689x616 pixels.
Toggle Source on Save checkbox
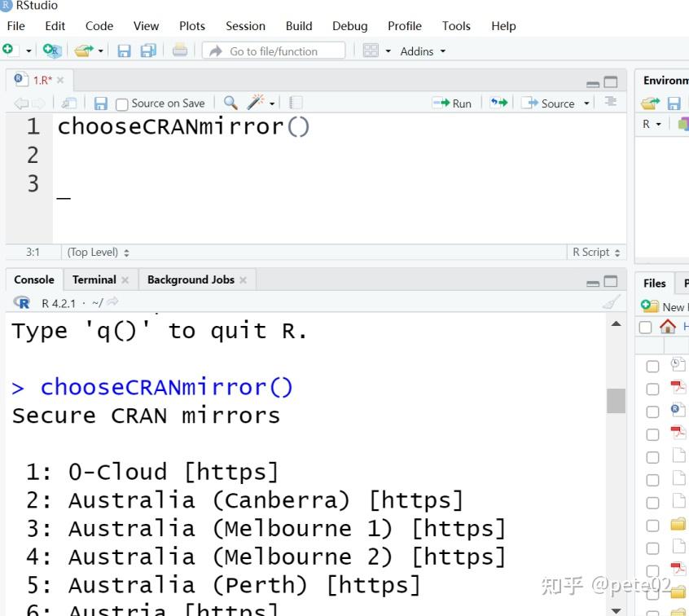point(121,104)
